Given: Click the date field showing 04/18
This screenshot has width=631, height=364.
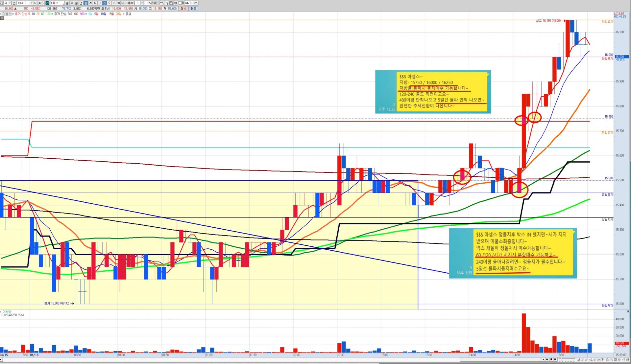Looking at the screenshot, I should point(189,3).
